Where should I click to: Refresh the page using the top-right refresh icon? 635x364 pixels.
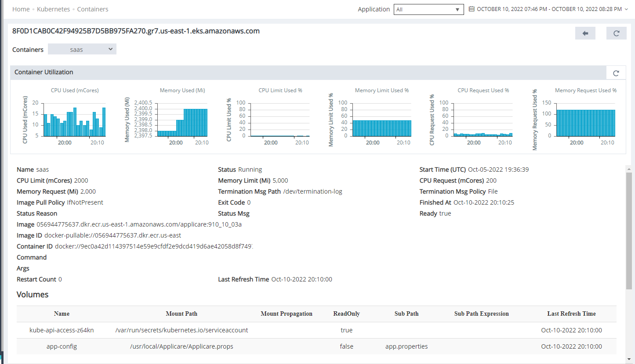click(x=616, y=33)
